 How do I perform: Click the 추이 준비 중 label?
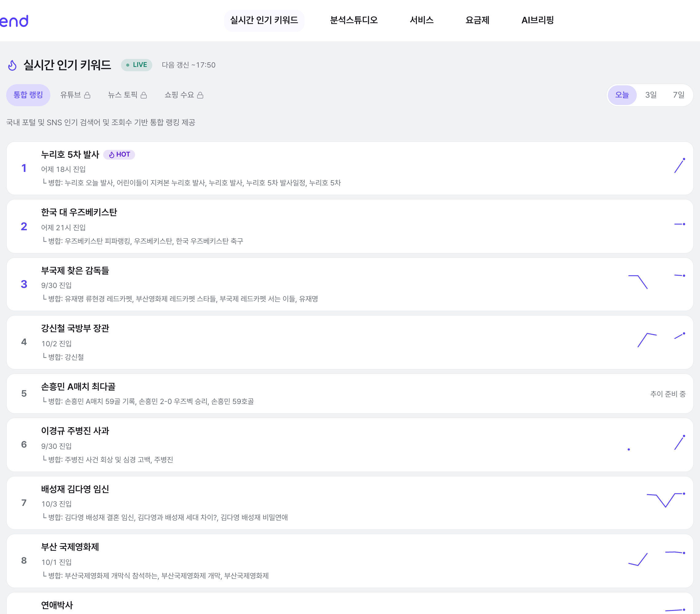click(x=668, y=394)
